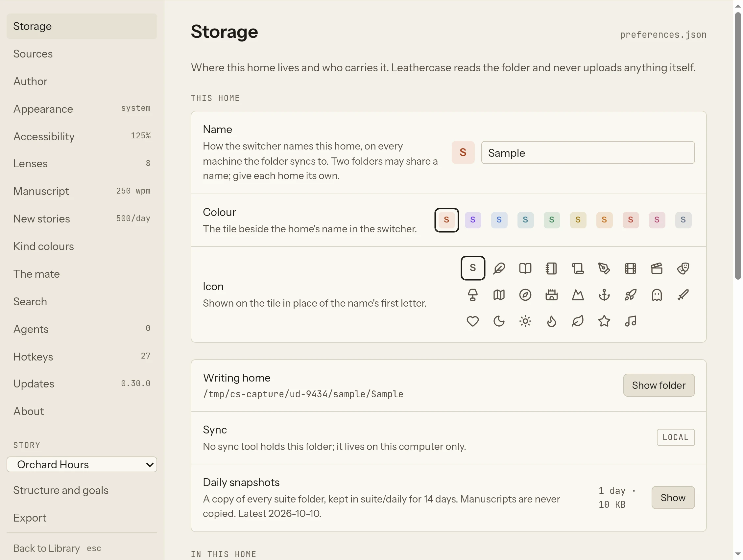Open the Export section
The image size is (743, 560).
tap(82, 518)
